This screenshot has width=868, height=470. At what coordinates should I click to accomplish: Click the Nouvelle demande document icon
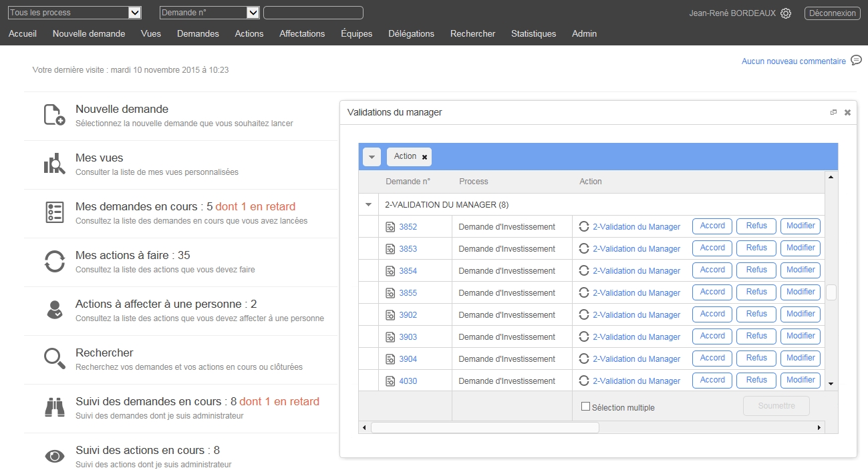tap(54, 115)
